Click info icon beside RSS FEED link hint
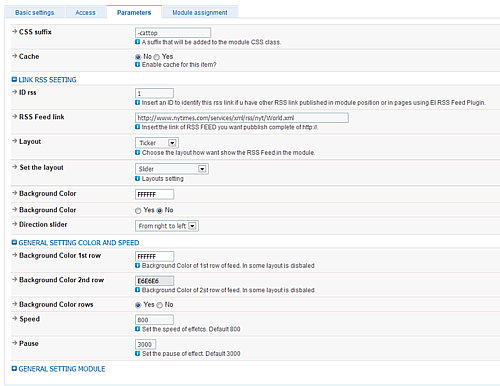This screenshot has width=500, height=386. pyautogui.click(x=137, y=127)
